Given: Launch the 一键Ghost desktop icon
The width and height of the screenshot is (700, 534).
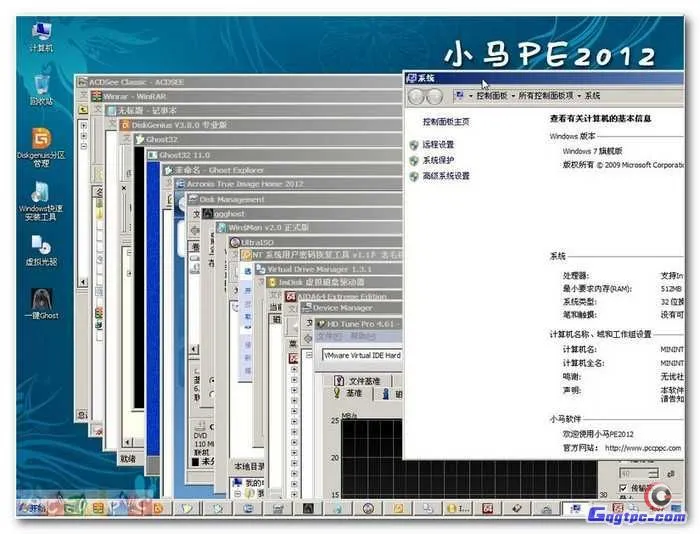Looking at the screenshot, I should [41, 304].
